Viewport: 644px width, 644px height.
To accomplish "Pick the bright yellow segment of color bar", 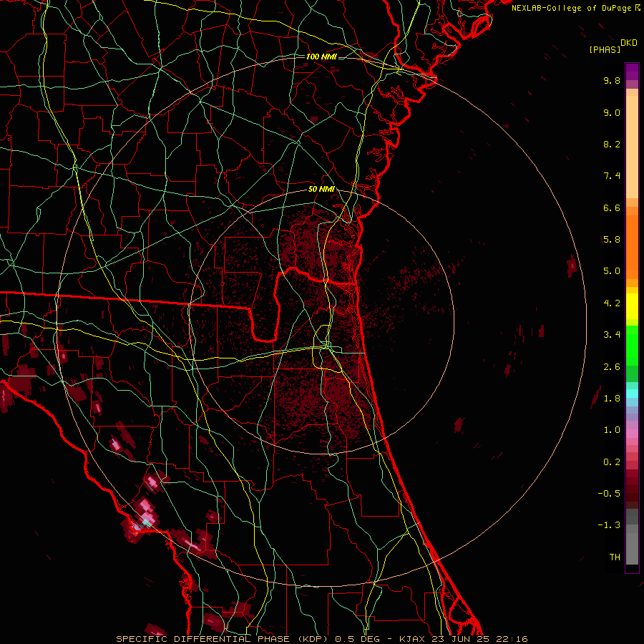I will pos(632,306).
